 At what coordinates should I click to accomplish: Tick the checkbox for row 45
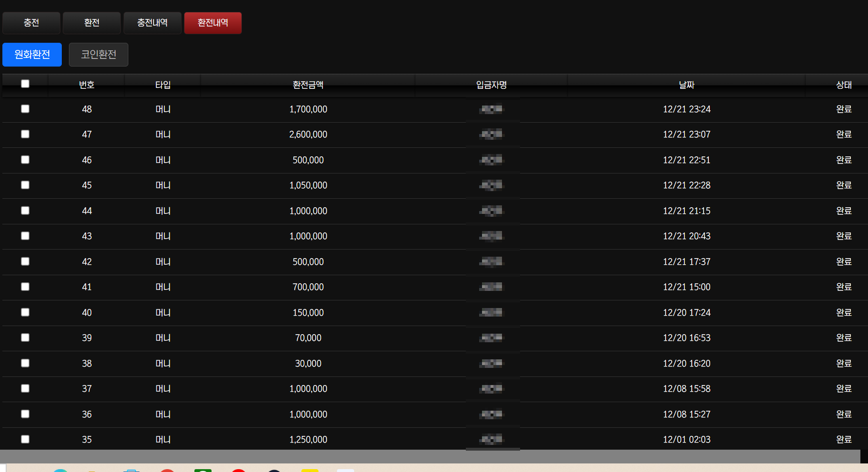pos(25,185)
